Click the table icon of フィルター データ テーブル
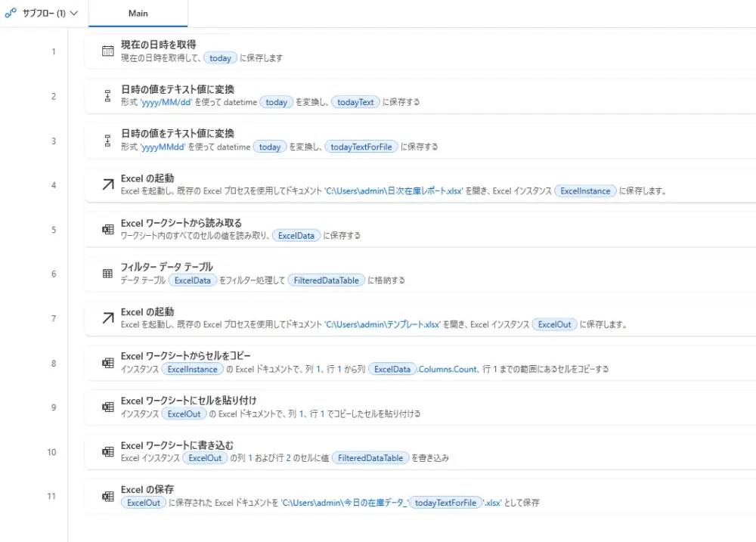The height and width of the screenshot is (542, 756). coord(107,274)
